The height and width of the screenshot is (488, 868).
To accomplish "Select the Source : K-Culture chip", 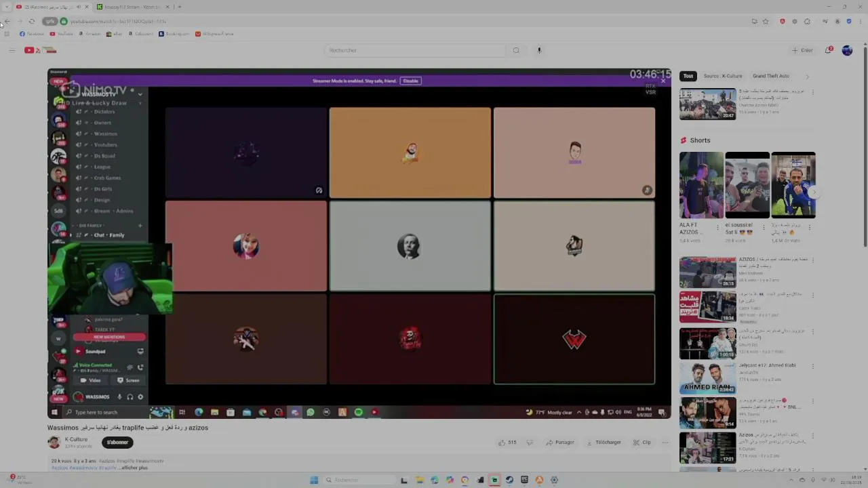I will (723, 76).
